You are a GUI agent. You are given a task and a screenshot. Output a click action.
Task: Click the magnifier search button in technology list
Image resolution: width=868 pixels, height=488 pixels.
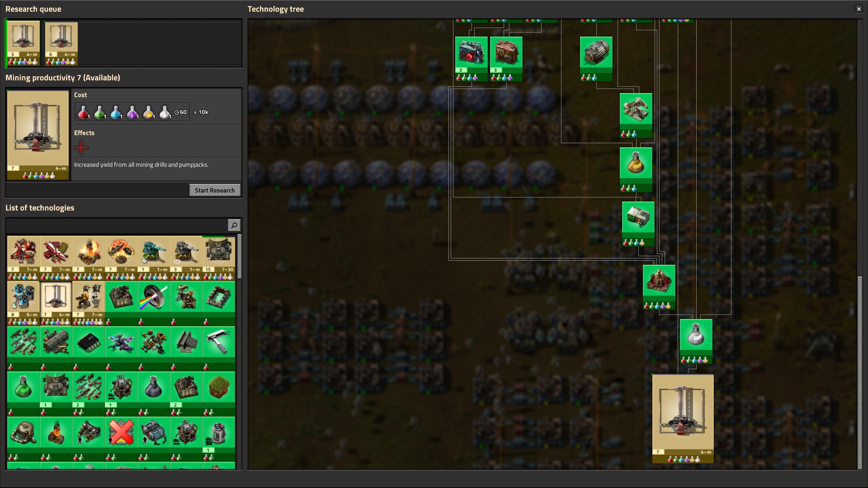[234, 225]
